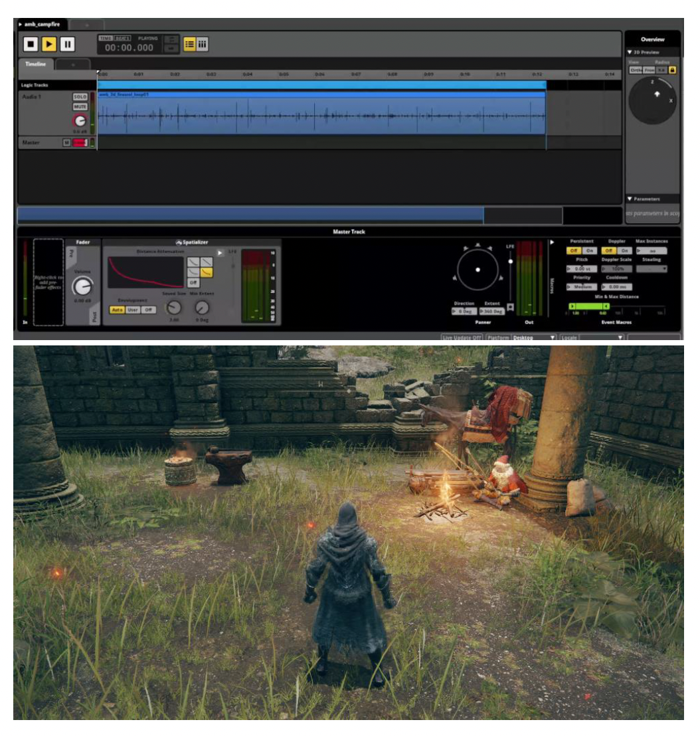Click the Spatializer play arrow icon
Screen dimensions: 700x736
[x=220, y=252]
